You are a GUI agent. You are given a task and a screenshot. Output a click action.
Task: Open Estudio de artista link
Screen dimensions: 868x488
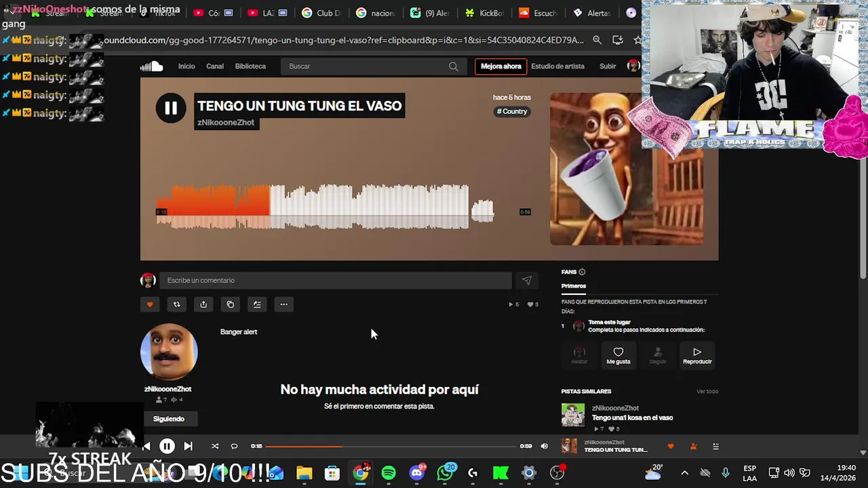click(x=558, y=66)
